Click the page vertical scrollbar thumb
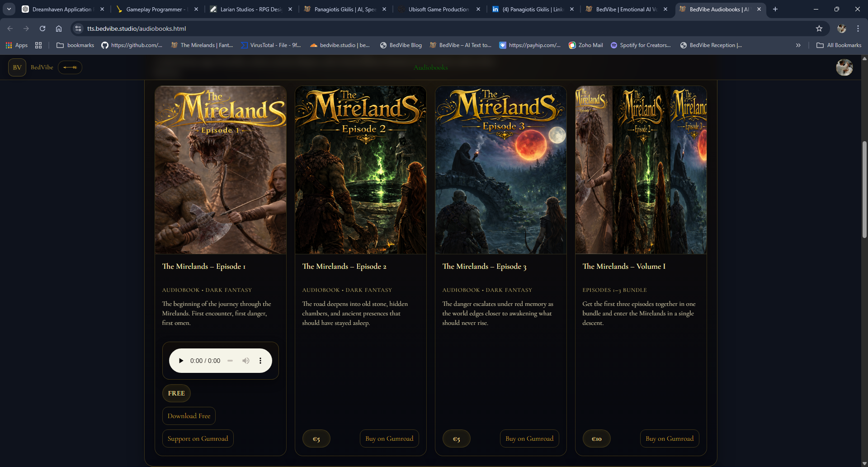 (864, 190)
